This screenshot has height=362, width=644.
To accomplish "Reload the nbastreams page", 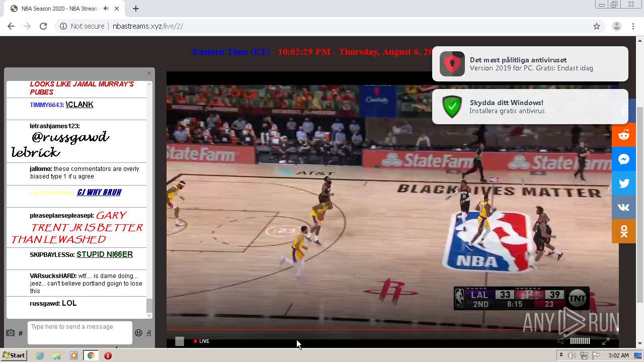I will [43, 26].
